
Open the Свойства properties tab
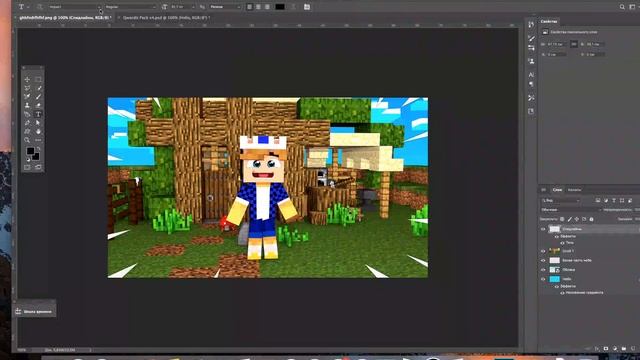click(549, 21)
